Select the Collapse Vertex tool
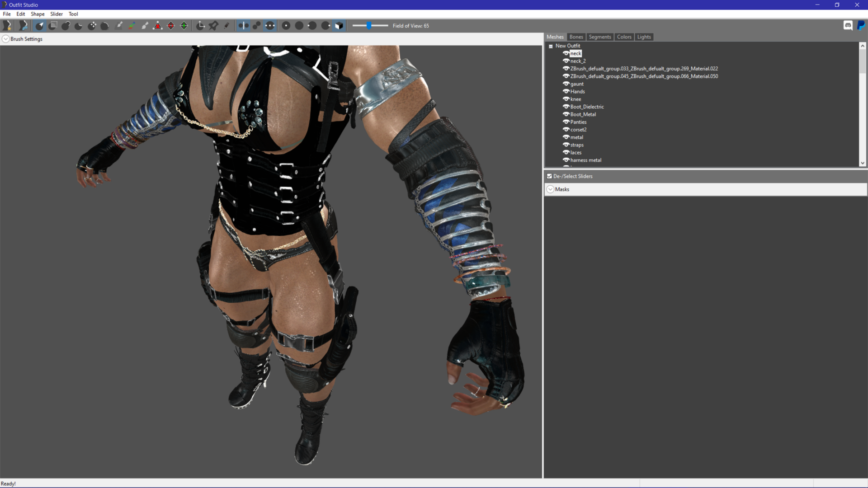Image resolution: width=868 pixels, height=488 pixels. click(158, 26)
